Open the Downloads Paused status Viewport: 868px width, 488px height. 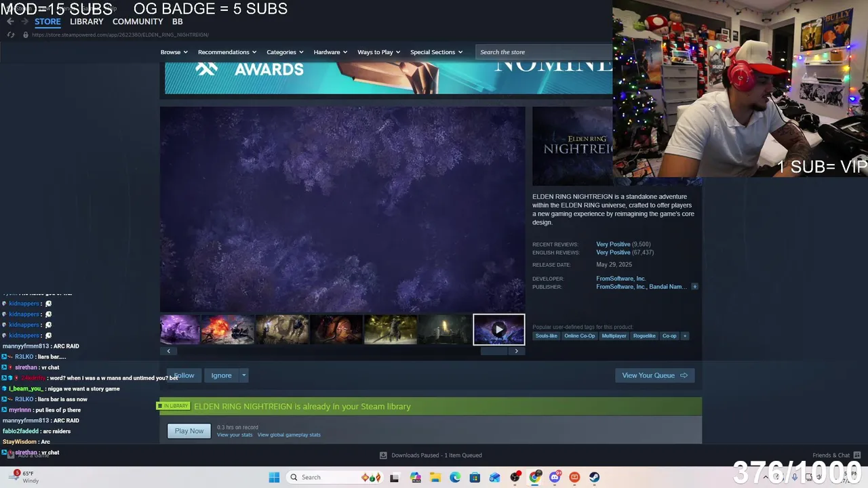(x=431, y=455)
